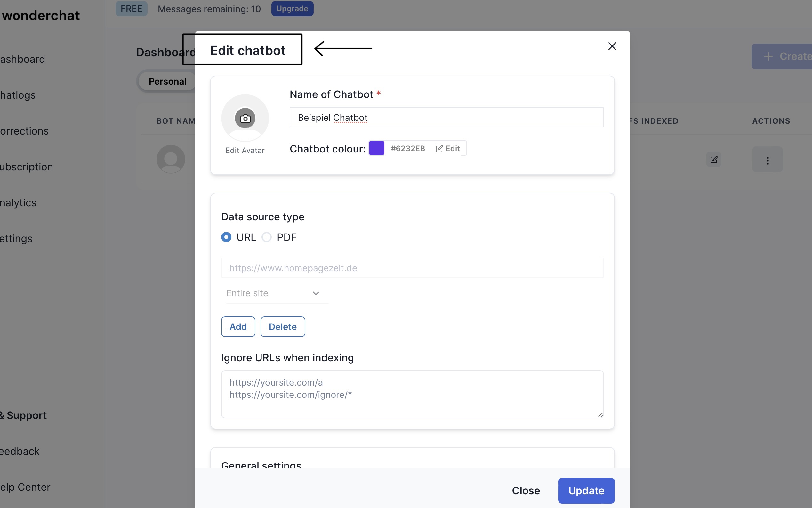Click the camera icon on the avatar
The height and width of the screenshot is (508, 812).
point(245,118)
